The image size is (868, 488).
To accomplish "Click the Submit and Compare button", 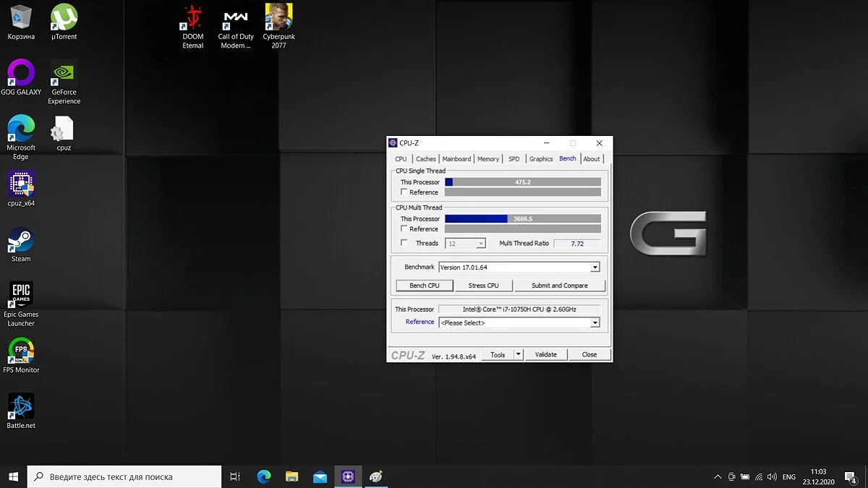I will pos(559,286).
